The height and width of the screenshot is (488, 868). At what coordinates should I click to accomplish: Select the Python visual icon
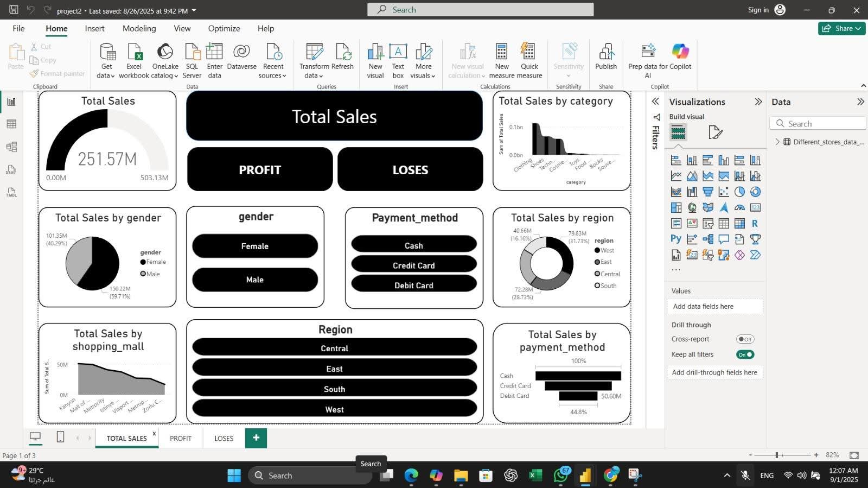pos(676,239)
